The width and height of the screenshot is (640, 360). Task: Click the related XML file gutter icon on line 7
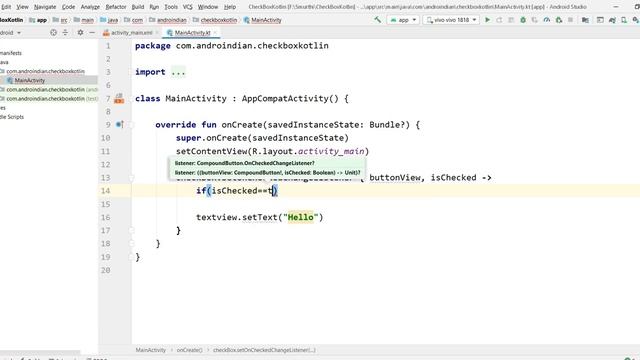tap(119, 98)
